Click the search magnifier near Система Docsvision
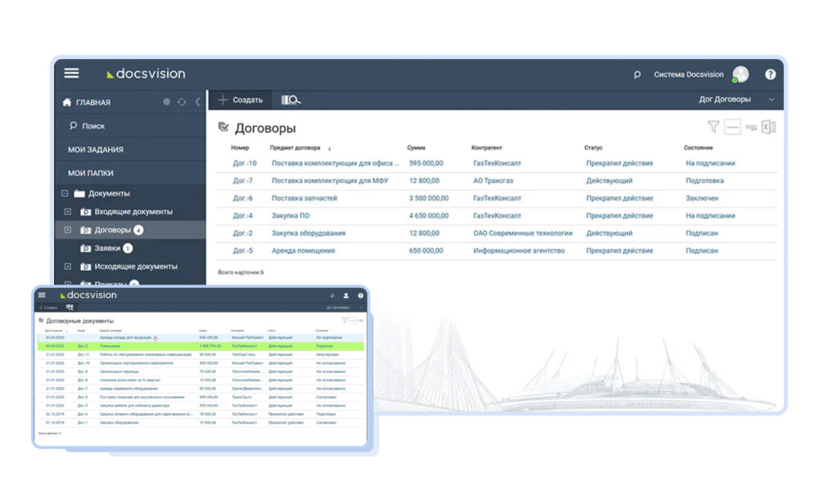Screen dimensions: 838x504 click(x=636, y=74)
